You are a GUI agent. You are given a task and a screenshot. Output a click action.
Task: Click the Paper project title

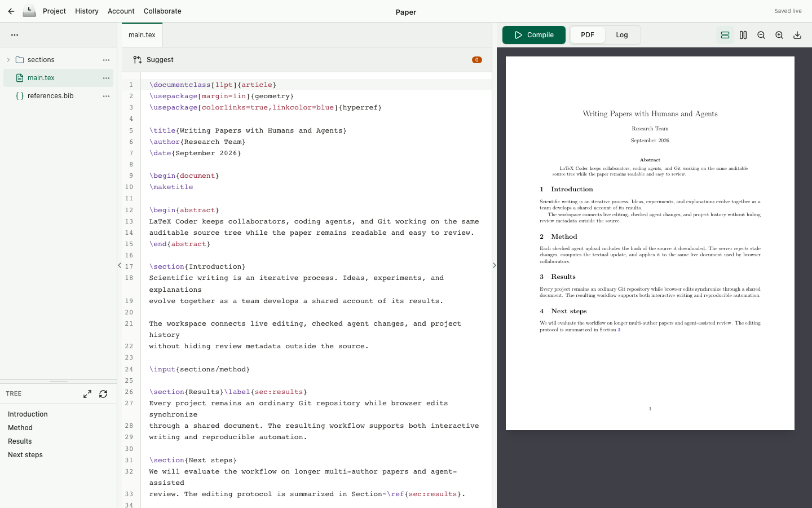coord(406,12)
